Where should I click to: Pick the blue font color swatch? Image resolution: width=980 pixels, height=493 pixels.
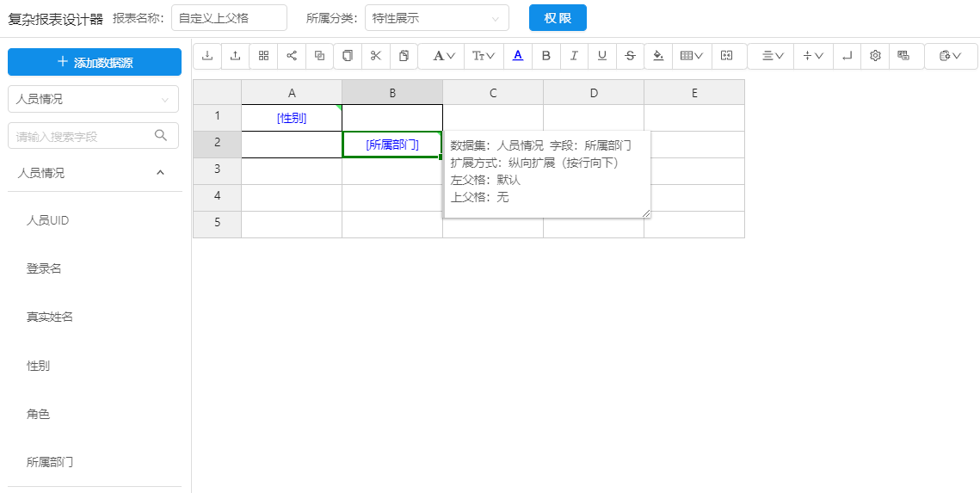(x=518, y=56)
